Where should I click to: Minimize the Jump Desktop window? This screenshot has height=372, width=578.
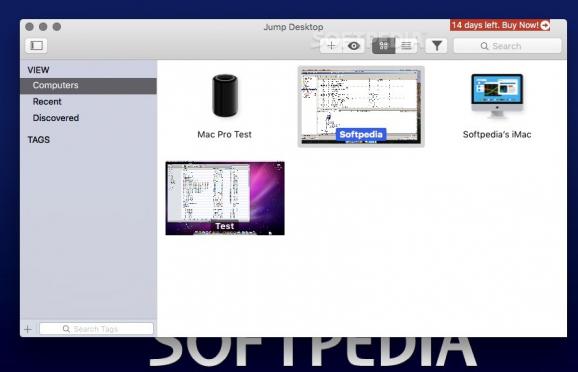pos(43,27)
